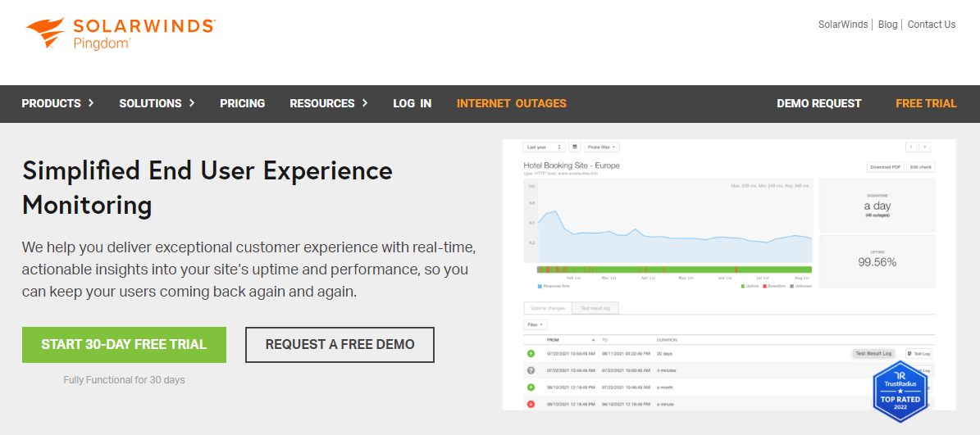Viewport: 980px width, 435px height.
Task: Click the next arrow in dashboard preview
Action: pos(924,147)
